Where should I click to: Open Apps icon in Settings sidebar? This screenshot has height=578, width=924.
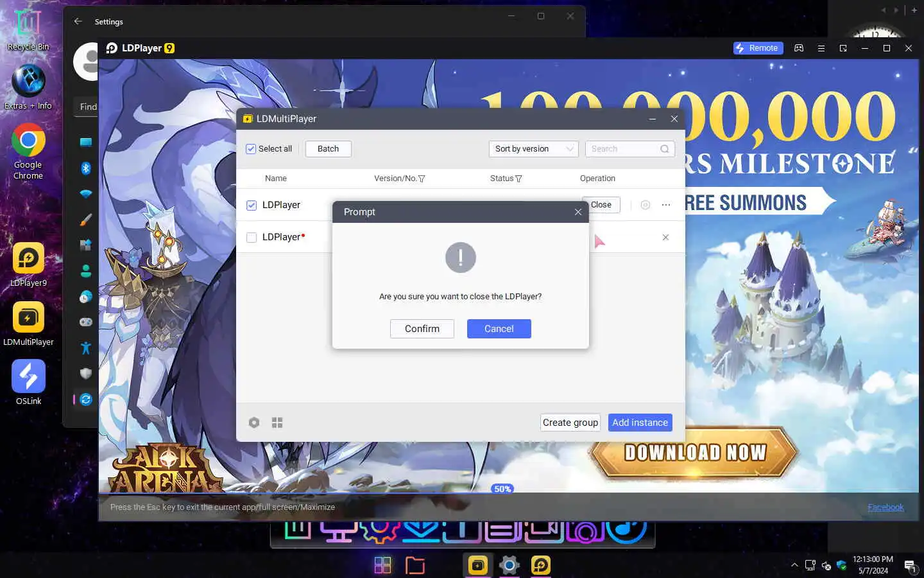click(x=86, y=245)
